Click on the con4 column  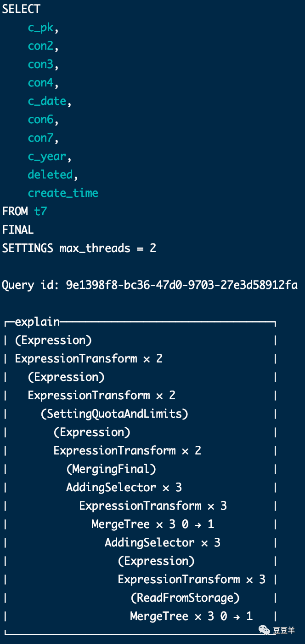pos(41,83)
